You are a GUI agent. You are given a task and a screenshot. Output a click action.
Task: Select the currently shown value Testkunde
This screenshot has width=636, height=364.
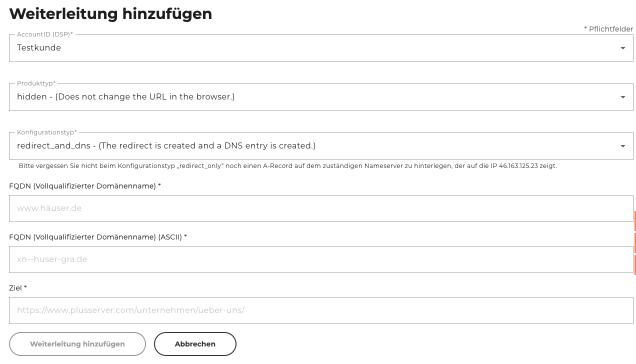tap(39, 48)
